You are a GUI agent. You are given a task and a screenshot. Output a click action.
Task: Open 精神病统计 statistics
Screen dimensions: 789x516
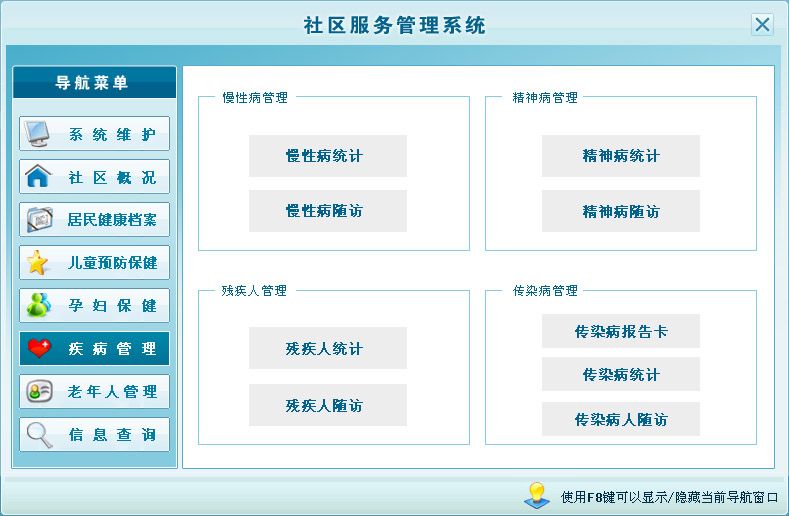click(620, 156)
